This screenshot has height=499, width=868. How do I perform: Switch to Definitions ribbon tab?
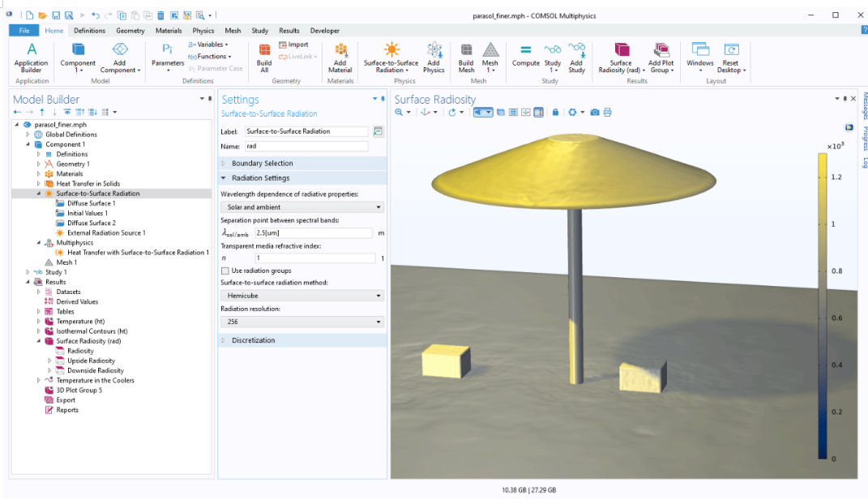[x=89, y=31]
